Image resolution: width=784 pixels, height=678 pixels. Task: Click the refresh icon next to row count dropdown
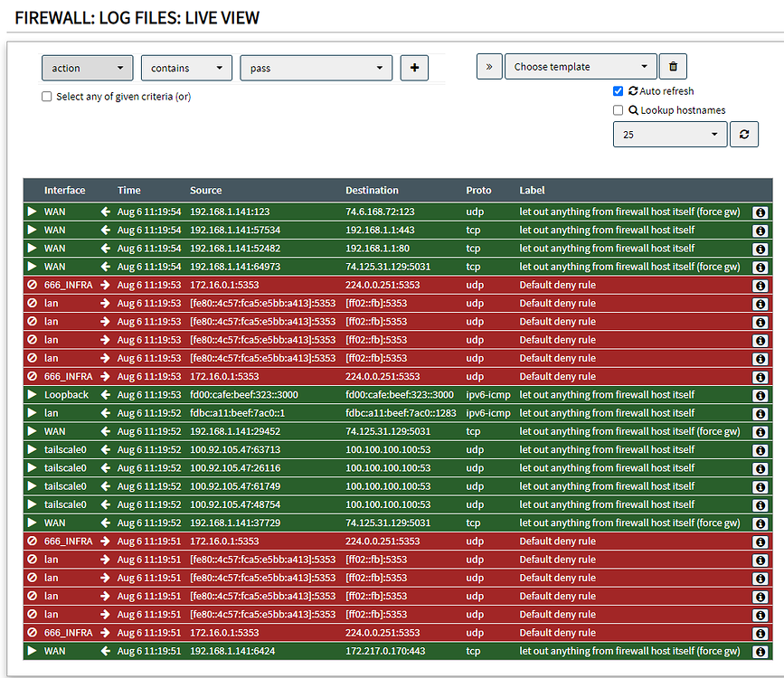tap(743, 134)
